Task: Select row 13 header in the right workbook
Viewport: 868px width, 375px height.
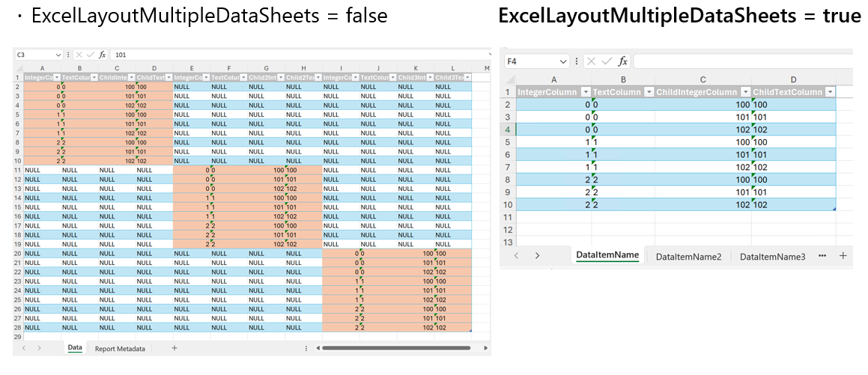Action: coord(508,242)
